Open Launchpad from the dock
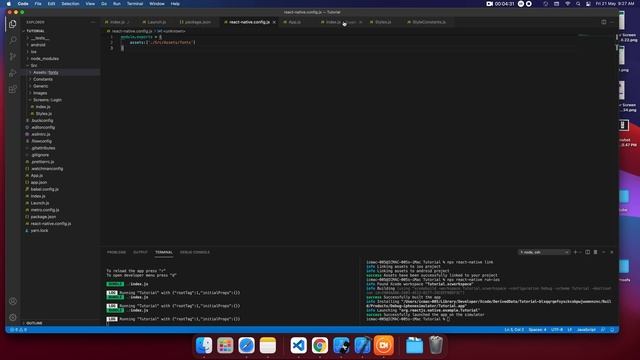Screen dimensions: 640x360 point(225,345)
